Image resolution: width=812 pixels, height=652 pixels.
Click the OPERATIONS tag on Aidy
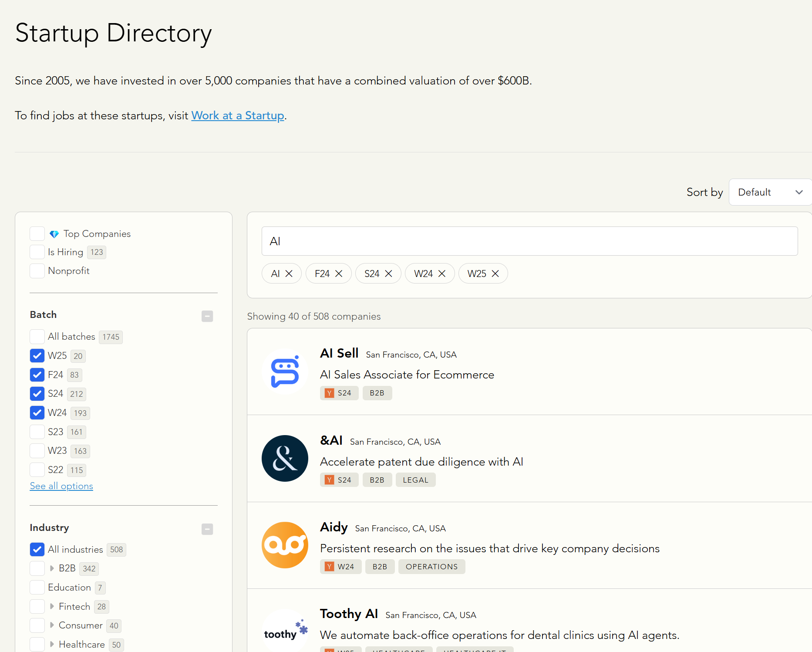pyautogui.click(x=431, y=567)
